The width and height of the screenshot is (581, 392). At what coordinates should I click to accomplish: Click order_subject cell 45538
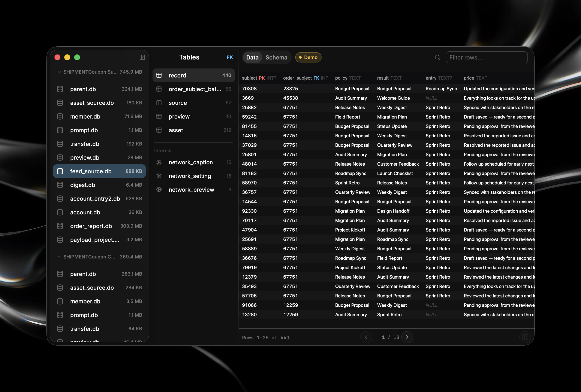(290, 98)
